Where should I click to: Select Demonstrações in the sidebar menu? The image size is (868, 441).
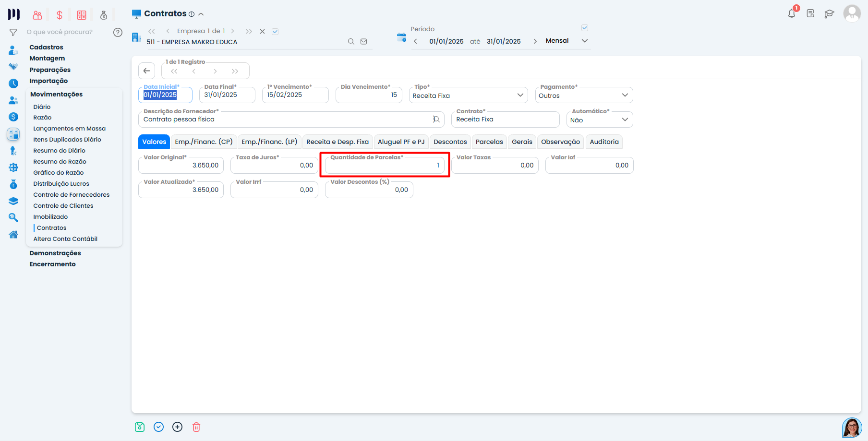pos(55,253)
